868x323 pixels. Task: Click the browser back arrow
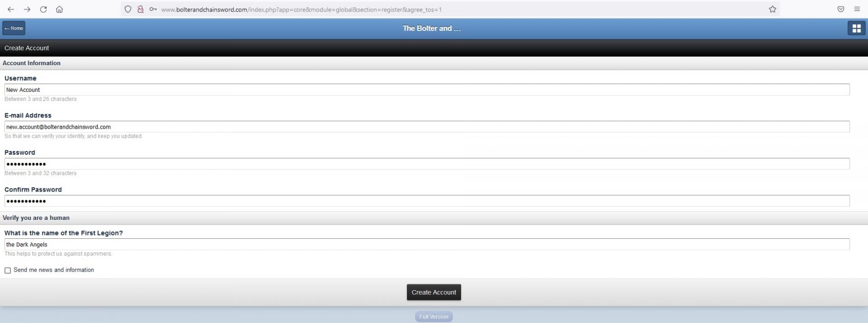[x=11, y=9]
